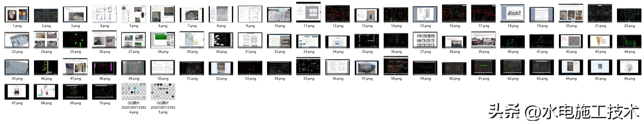
Task: Open the 37.png thumbnail
Action: coord(425,40)
